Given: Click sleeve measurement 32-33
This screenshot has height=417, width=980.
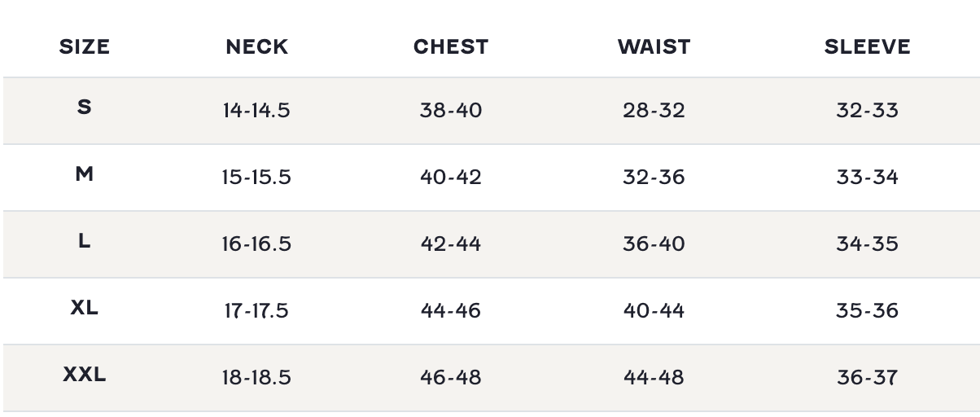Looking at the screenshot, I should click(867, 110).
